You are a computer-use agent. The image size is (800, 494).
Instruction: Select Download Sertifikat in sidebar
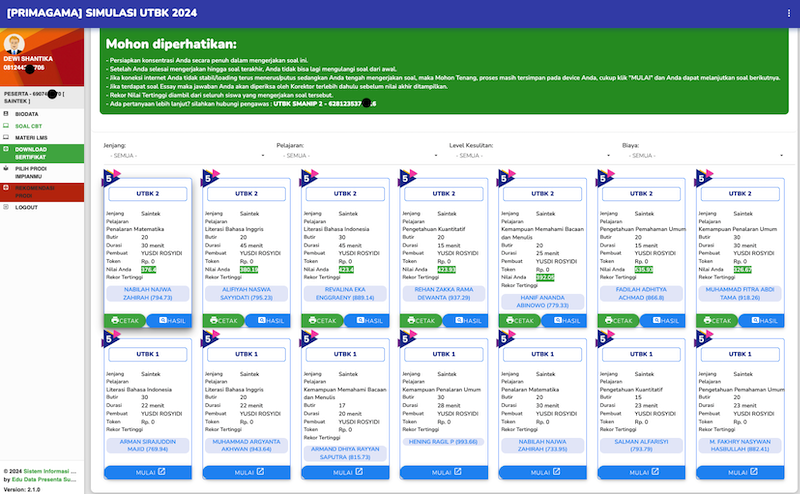point(34,153)
